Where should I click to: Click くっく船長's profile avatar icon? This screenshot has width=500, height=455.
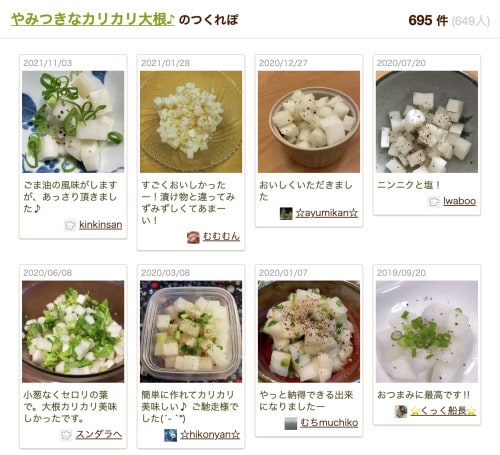point(401,412)
